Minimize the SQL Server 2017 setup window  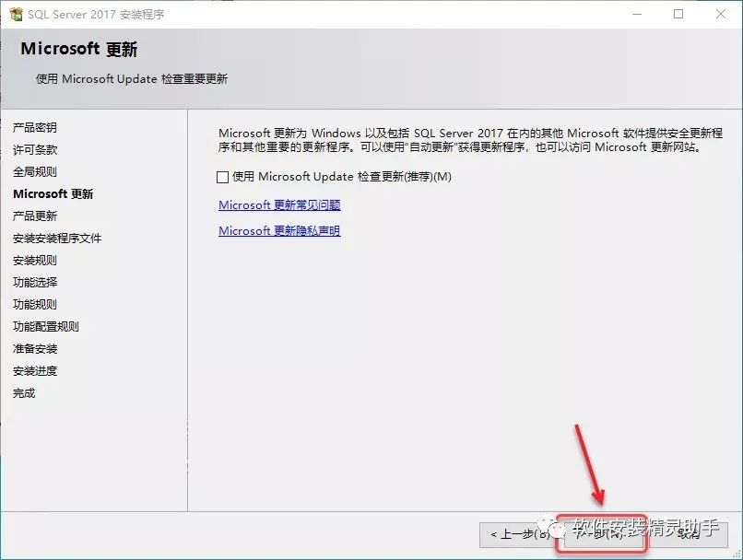point(637,14)
